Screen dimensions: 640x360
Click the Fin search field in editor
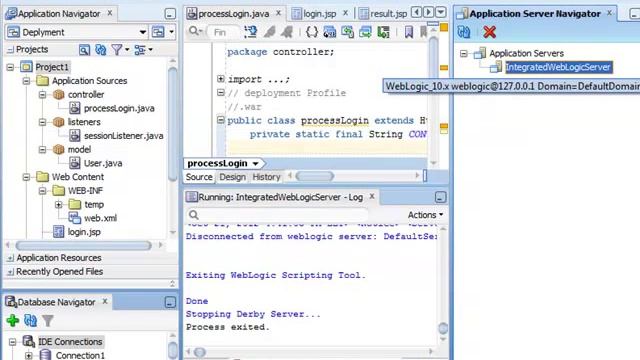coord(223,32)
